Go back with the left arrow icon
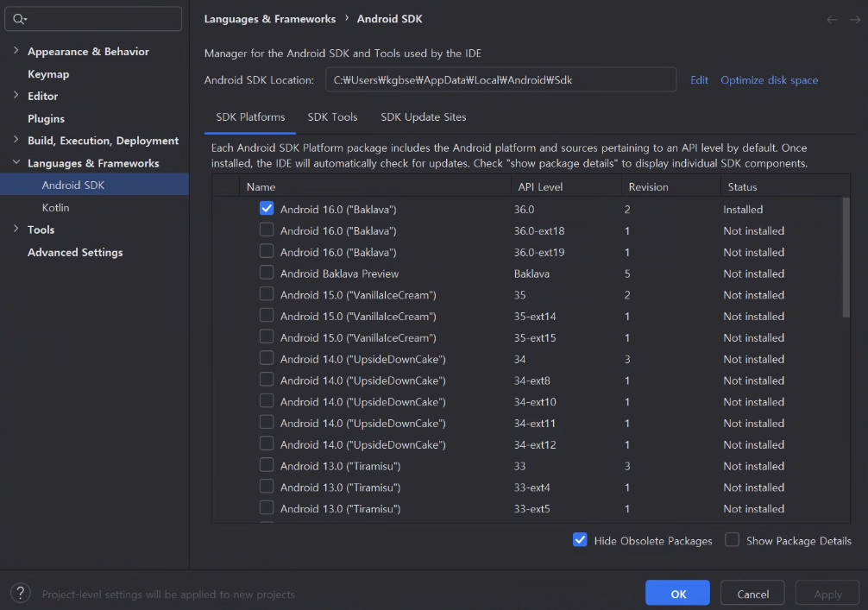The image size is (868, 610). pyautogui.click(x=832, y=19)
